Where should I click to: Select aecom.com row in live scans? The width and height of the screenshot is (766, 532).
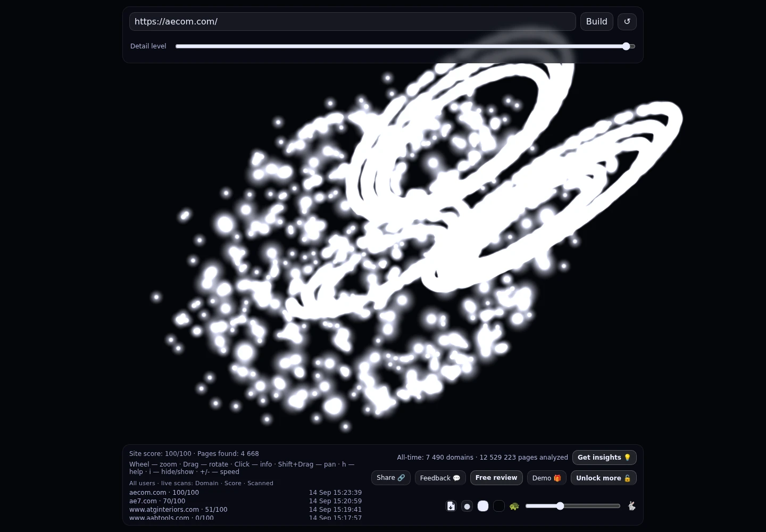[245, 493]
